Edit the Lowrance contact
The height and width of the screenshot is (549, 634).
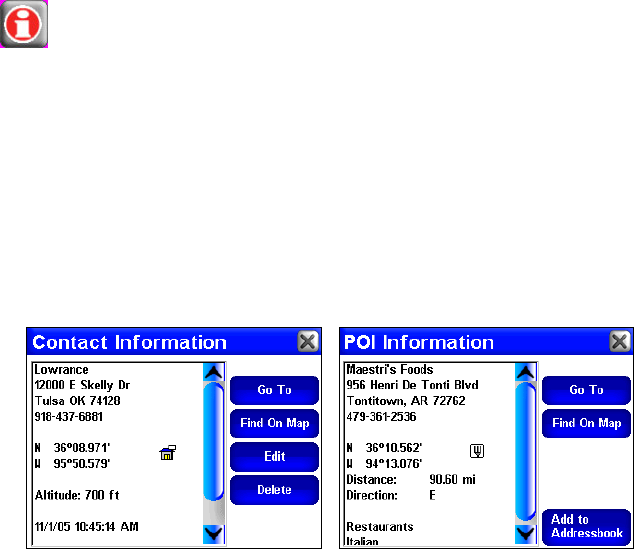pyautogui.click(x=274, y=457)
